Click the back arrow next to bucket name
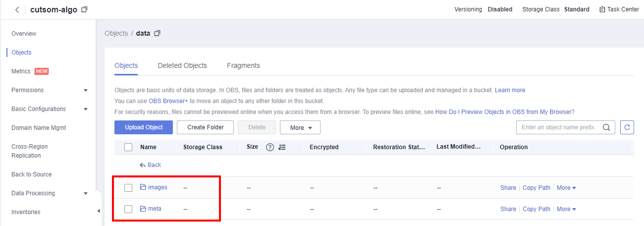This screenshot has height=226, width=644. (x=17, y=10)
